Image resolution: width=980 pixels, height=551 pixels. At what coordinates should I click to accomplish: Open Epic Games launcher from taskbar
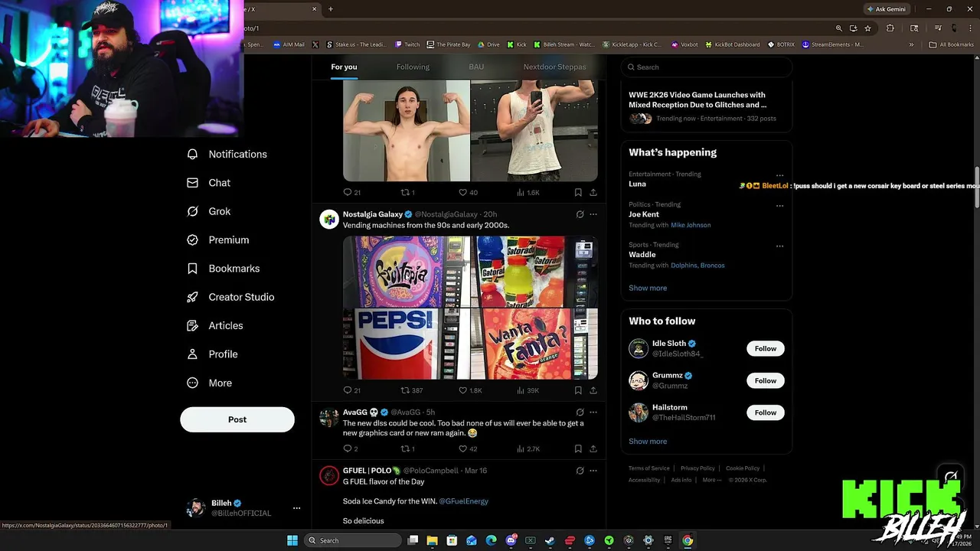point(668,540)
